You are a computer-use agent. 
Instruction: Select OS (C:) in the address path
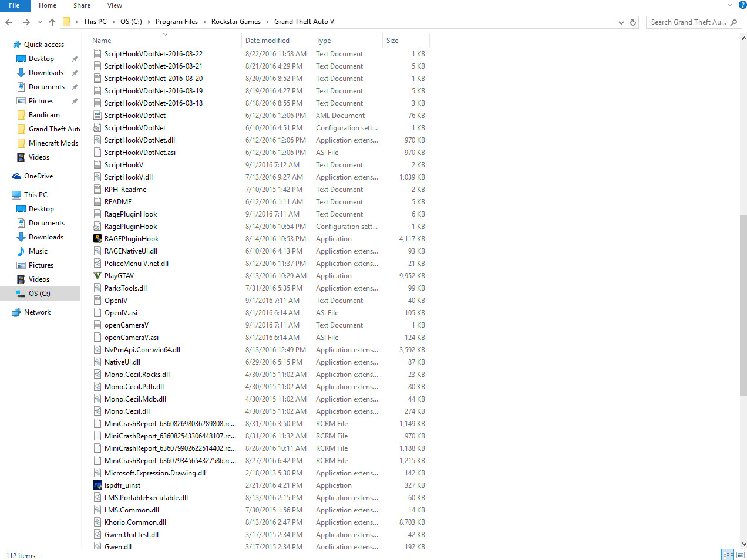[131, 22]
